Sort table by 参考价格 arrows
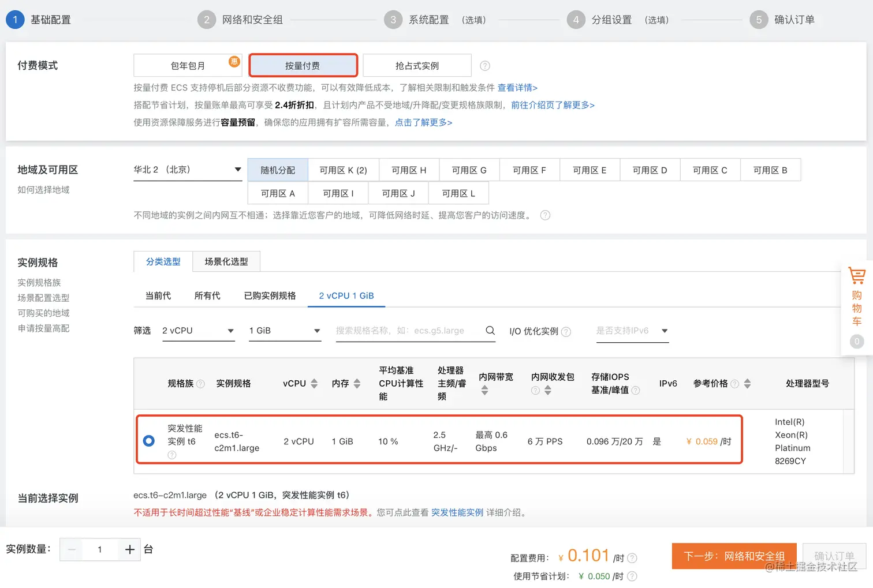Viewport: 873px width, 588px height. [747, 384]
